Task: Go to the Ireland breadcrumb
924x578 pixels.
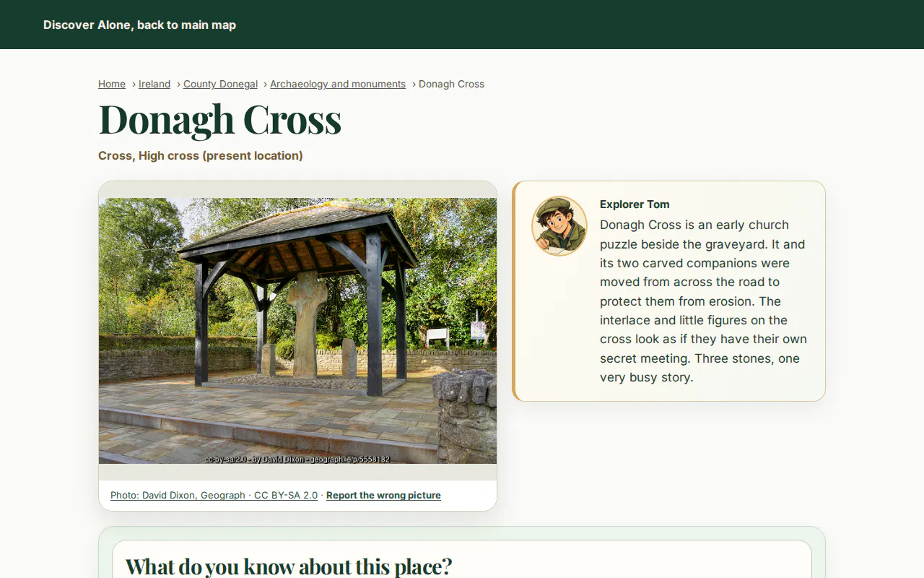Action: 154,84
